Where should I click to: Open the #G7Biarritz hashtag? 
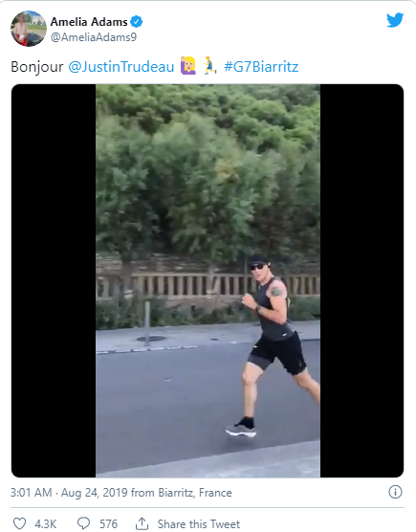coord(261,67)
